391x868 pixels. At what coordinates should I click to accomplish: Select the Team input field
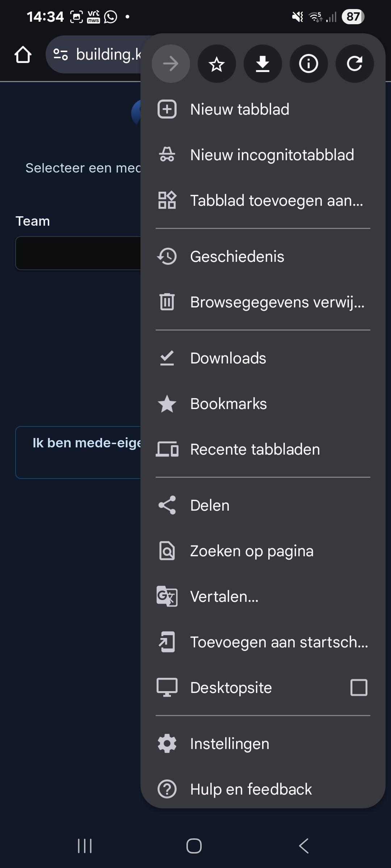(78, 253)
